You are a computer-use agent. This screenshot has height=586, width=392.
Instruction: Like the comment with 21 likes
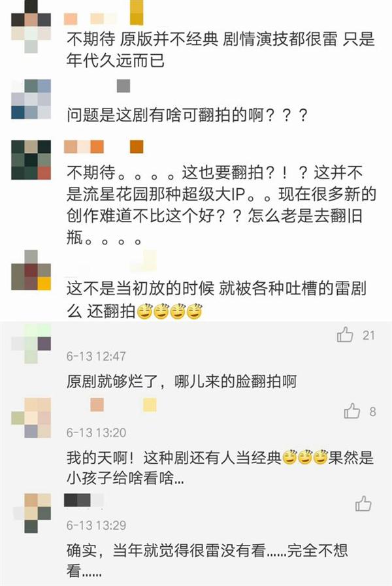click(x=344, y=334)
